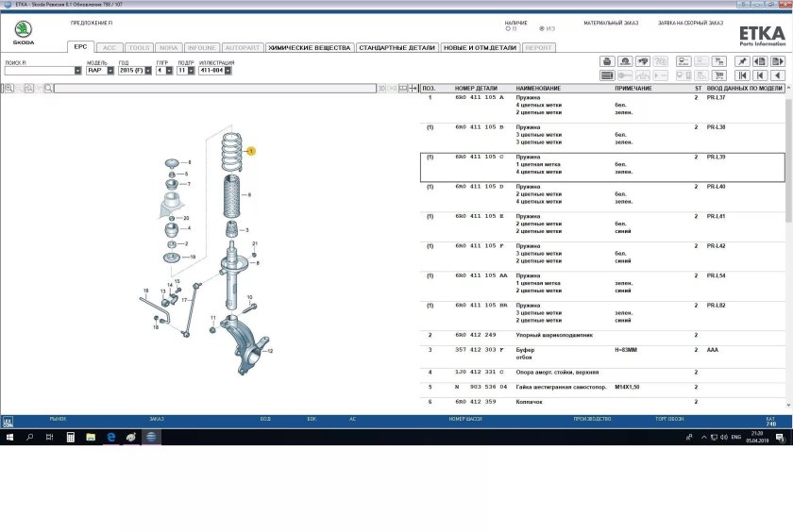Click the zoom-in magnifier above the illustration

click(x=8, y=88)
